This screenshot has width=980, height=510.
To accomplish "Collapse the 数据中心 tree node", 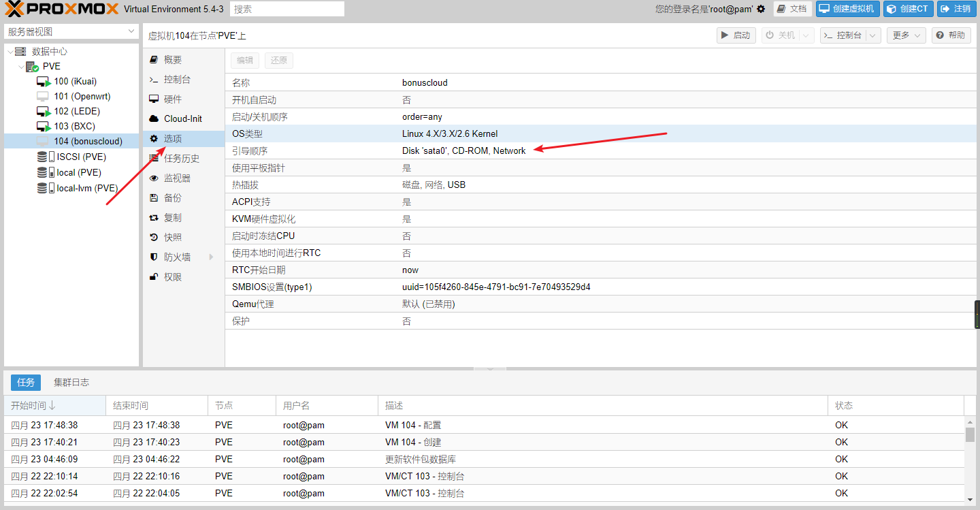I will point(10,52).
